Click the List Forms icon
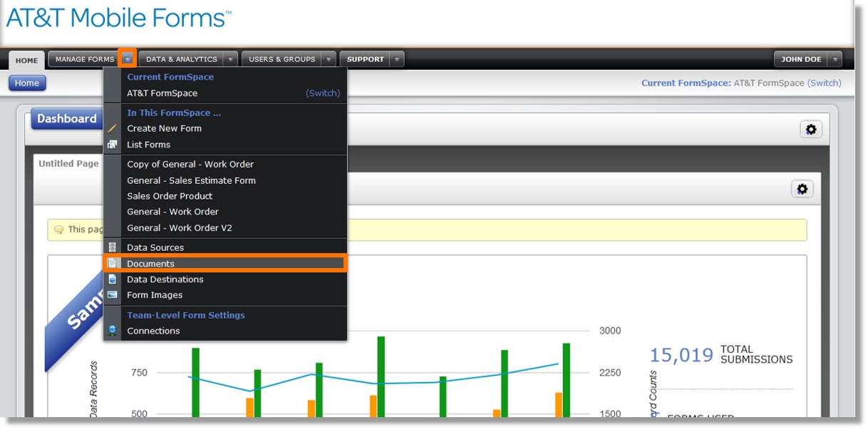The width and height of the screenshot is (868, 430). 112,145
